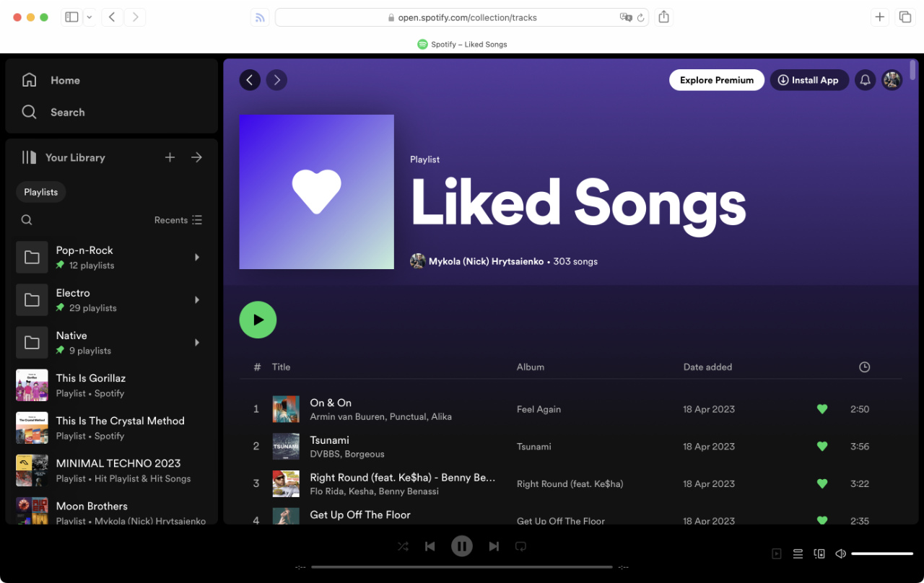
Task: Collapse Your Library panel icon
Action: (x=29, y=157)
